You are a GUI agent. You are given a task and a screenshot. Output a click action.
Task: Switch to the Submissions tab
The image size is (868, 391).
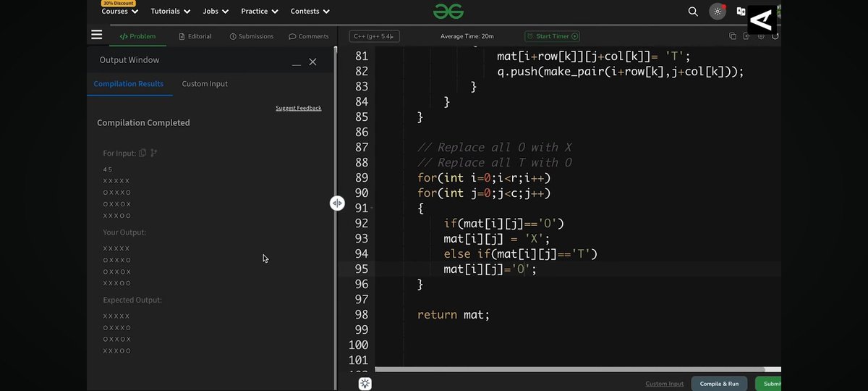(252, 36)
